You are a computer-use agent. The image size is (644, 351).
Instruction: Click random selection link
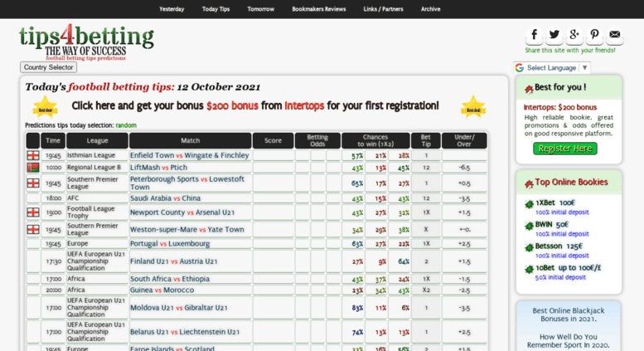[x=126, y=125]
